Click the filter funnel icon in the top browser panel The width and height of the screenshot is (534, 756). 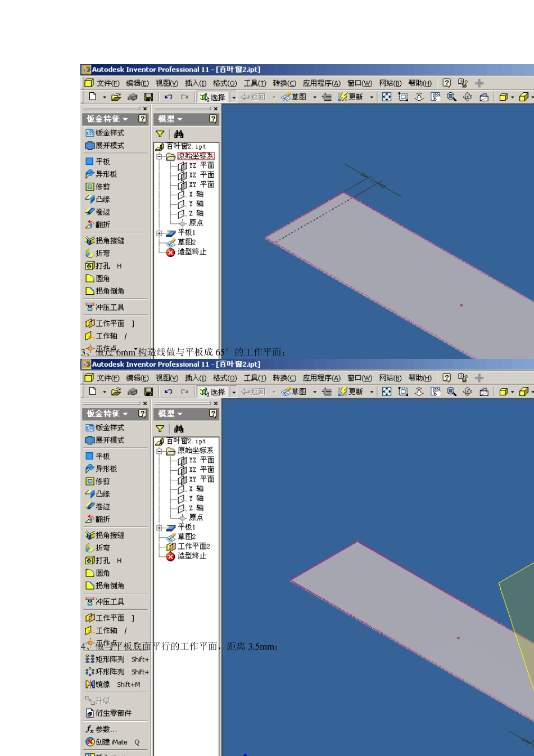click(x=160, y=134)
